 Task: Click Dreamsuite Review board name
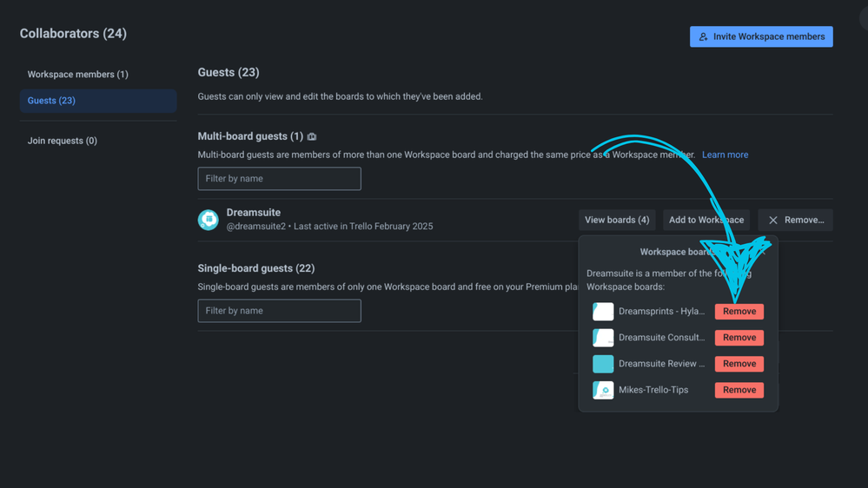coord(661,364)
